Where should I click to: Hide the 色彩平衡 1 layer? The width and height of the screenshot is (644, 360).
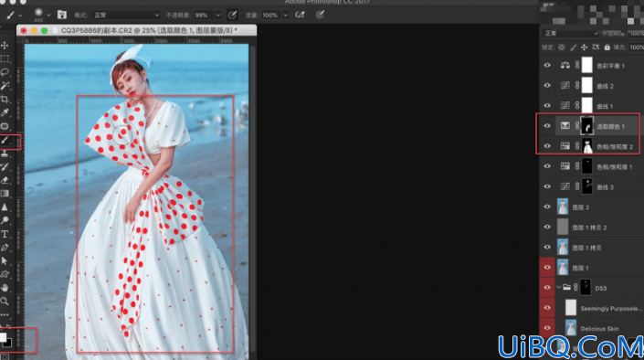coord(547,66)
